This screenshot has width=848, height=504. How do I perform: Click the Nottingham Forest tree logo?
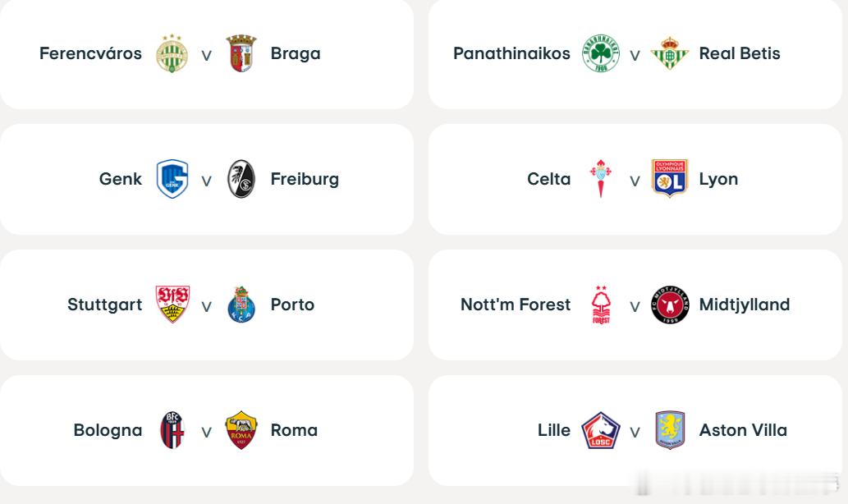click(x=601, y=305)
